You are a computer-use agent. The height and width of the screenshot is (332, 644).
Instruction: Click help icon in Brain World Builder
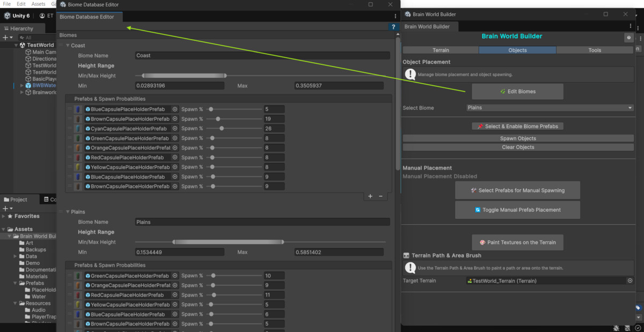628,38
